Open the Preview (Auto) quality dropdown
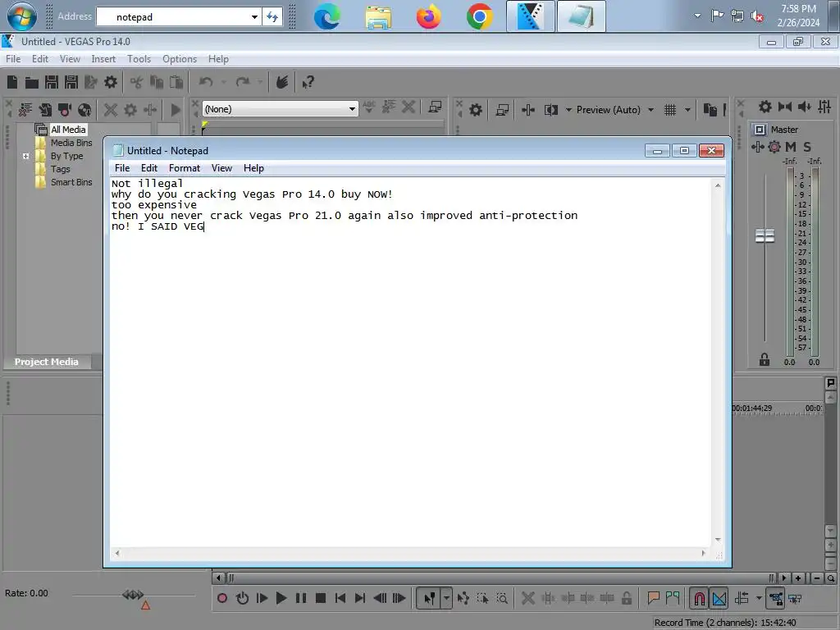 tap(651, 110)
